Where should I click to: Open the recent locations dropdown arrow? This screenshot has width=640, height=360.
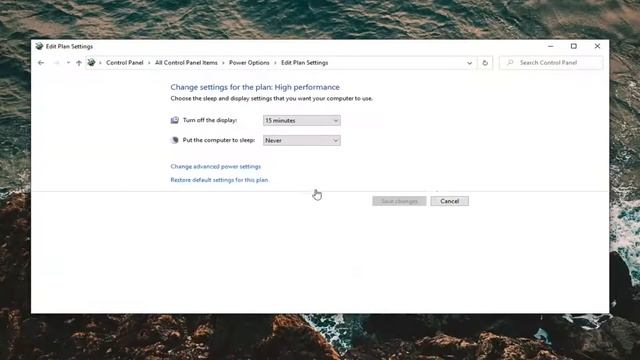tap(68, 63)
